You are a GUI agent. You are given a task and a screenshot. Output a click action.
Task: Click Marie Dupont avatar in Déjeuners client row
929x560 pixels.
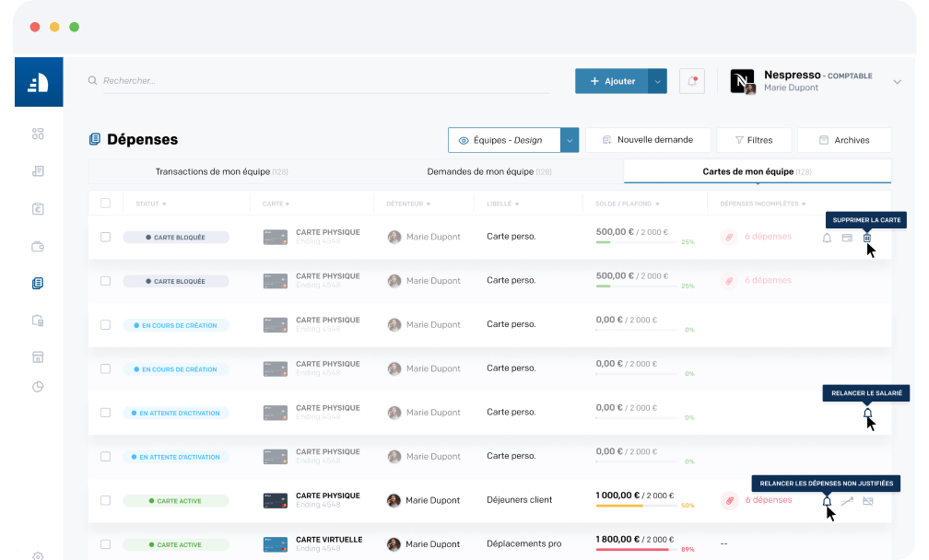tap(394, 500)
